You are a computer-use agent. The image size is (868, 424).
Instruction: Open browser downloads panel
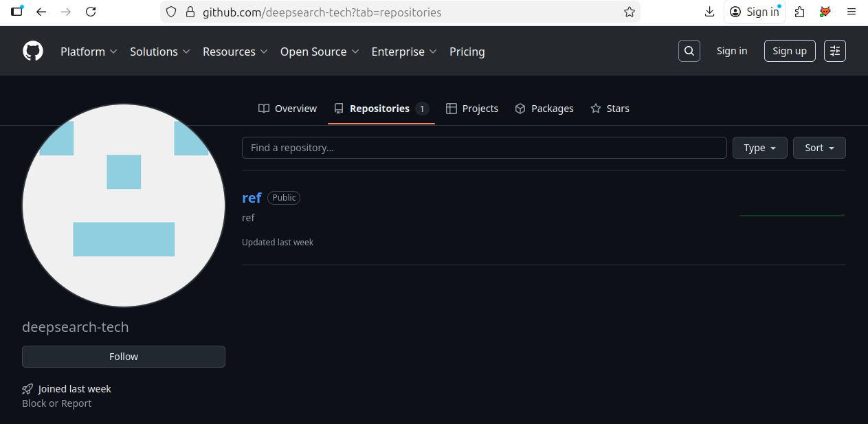709,12
